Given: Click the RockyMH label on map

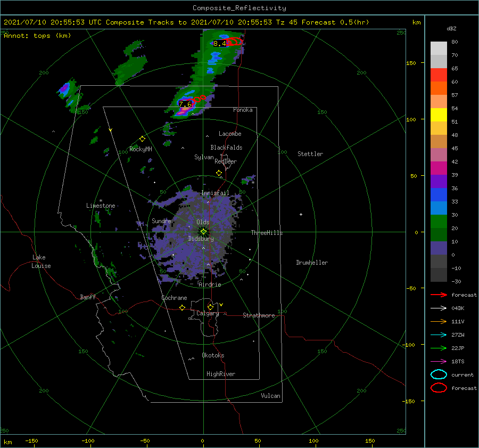Looking at the screenshot, I should click(141, 149).
